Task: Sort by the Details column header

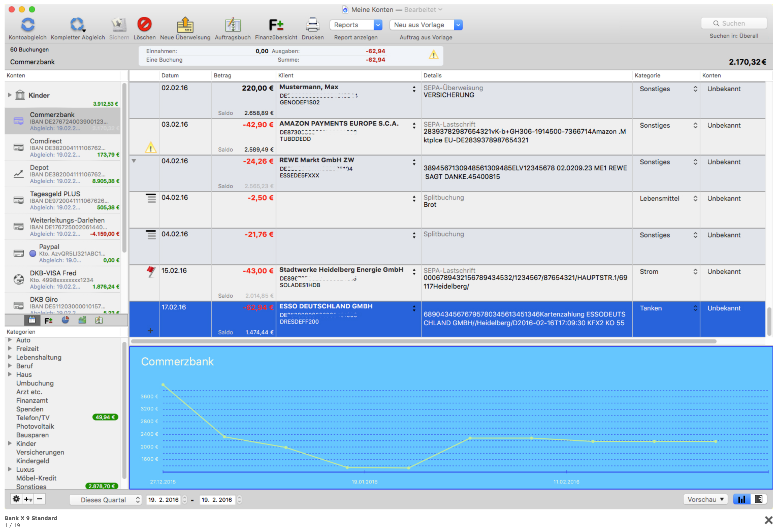Action: pos(527,75)
